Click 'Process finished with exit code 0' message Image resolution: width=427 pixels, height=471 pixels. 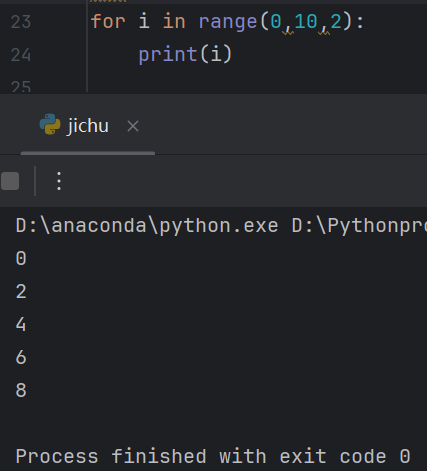pos(213,456)
